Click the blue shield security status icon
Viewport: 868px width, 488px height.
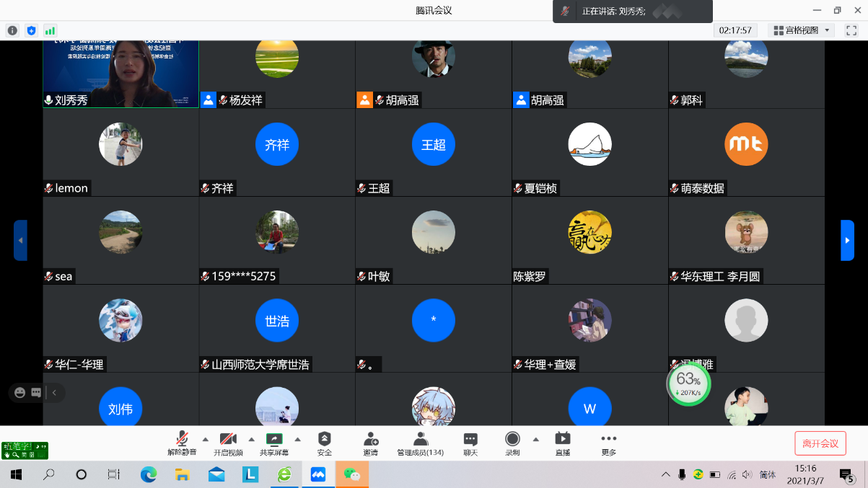click(31, 30)
